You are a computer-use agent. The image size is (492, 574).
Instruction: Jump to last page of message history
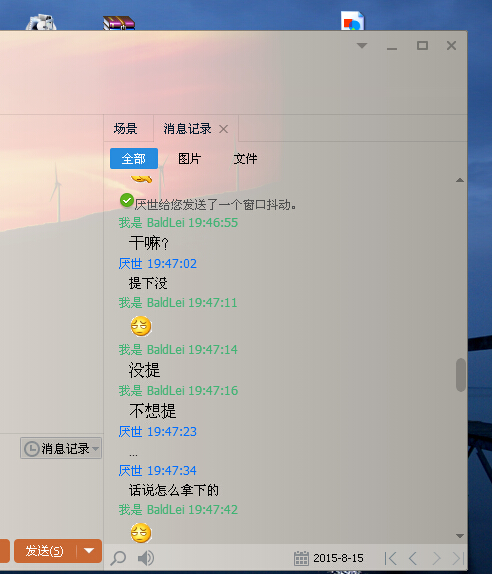pyautogui.click(x=458, y=559)
